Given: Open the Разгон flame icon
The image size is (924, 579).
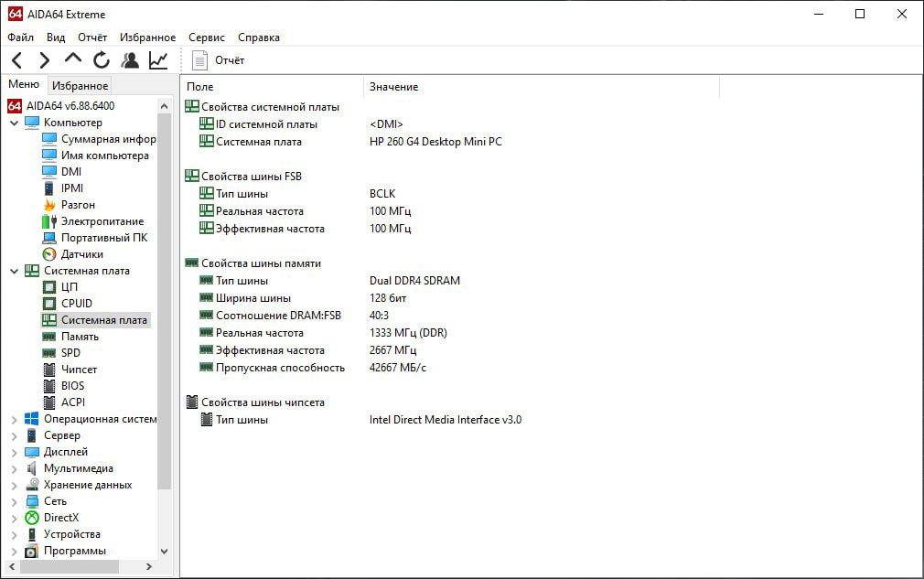Looking at the screenshot, I should click(49, 205).
